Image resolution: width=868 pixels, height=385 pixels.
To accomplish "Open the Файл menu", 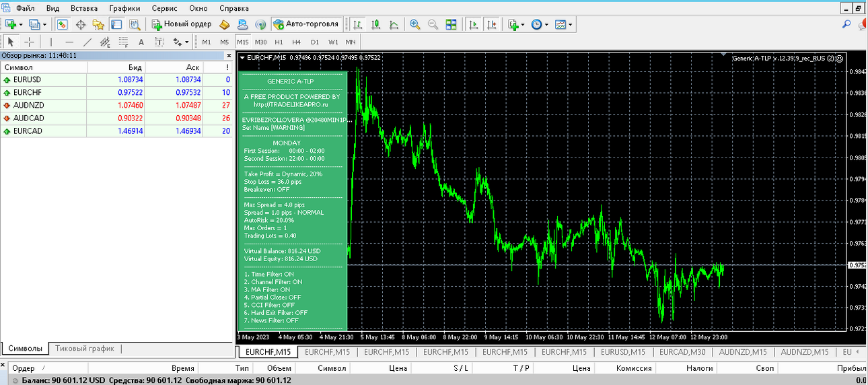I will tap(26, 8).
